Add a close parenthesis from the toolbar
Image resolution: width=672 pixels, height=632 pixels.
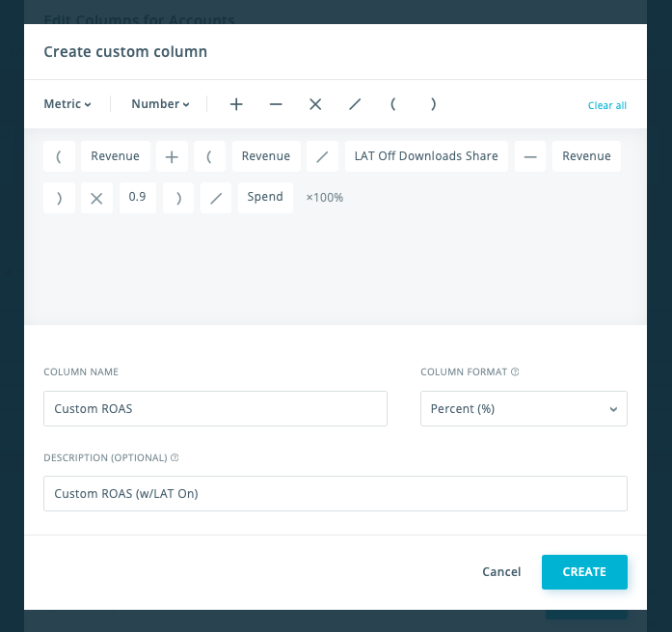(434, 104)
